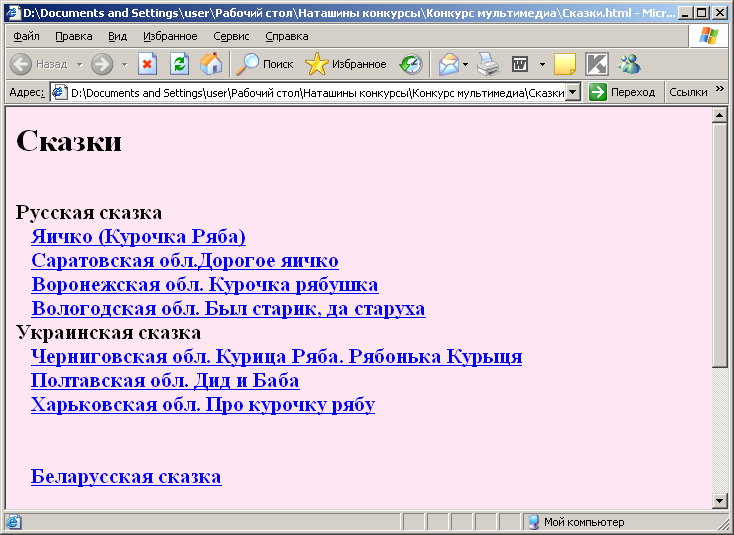This screenshot has height=535, width=734.
Task: Open link Беларусская сказка
Action: click(126, 476)
